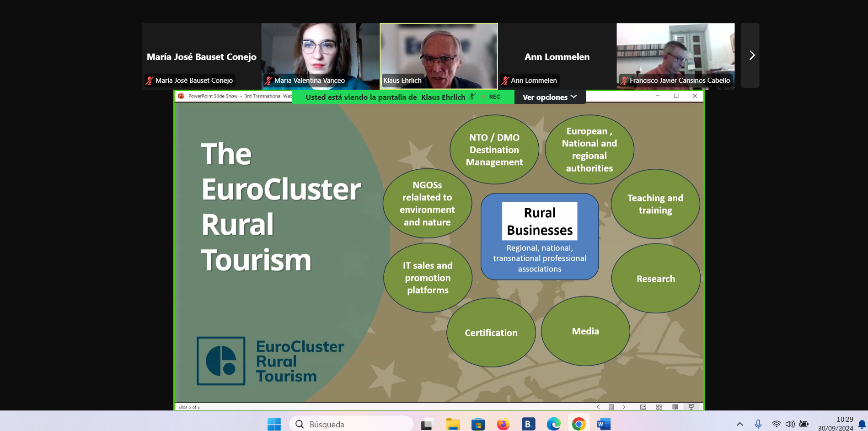Select Klaus Ehrlich's video tile

coord(439,55)
